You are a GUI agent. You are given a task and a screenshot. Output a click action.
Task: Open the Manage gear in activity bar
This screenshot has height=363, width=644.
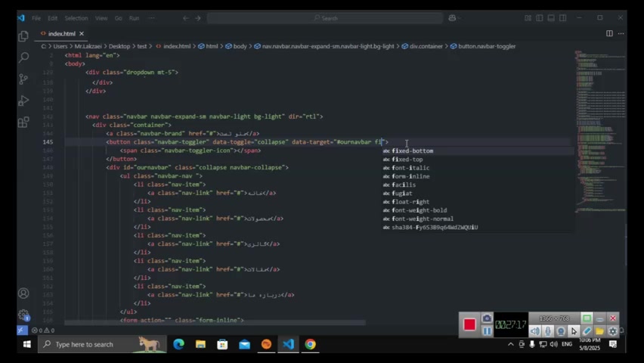pos(23,315)
